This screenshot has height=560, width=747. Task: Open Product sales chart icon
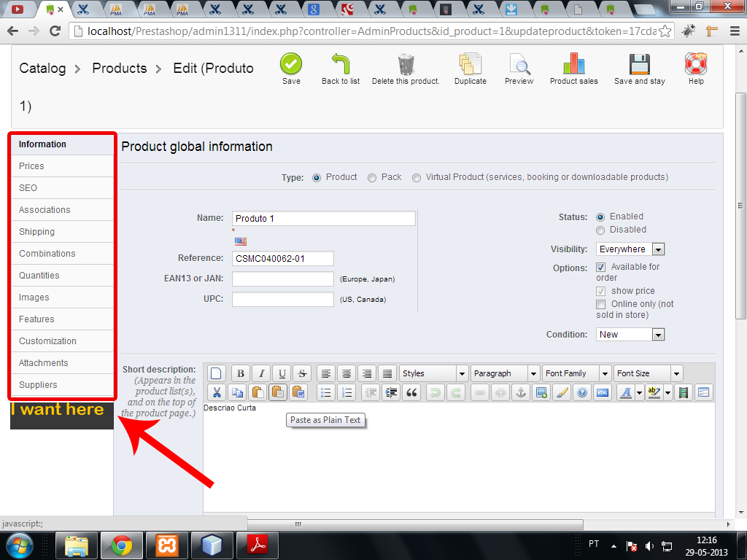[x=573, y=63]
